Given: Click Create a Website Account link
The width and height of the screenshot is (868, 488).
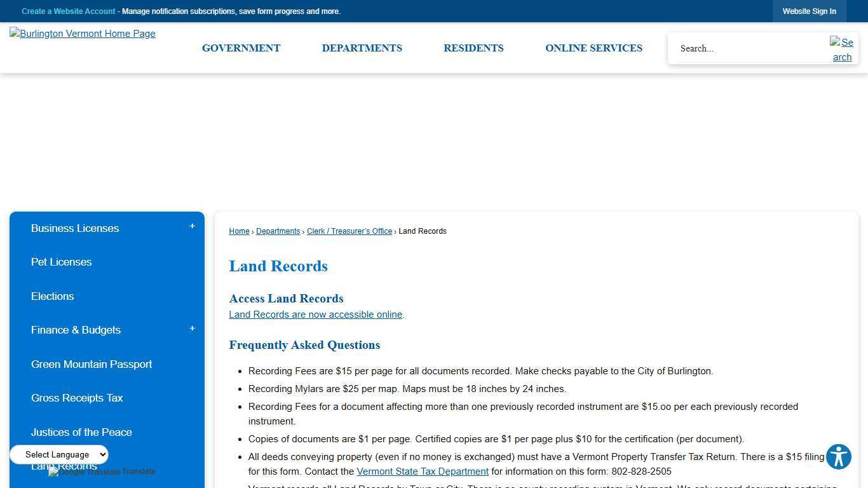Looking at the screenshot, I should point(69,11).
